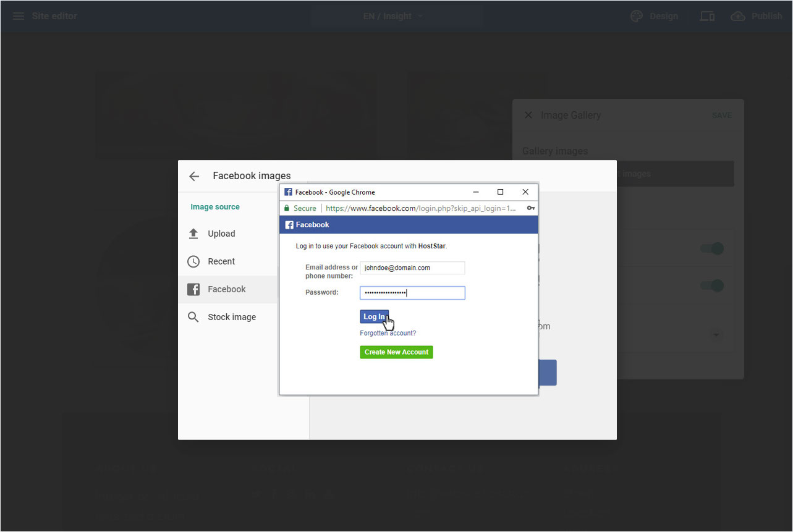Click the key icon in the address bar

coord(530,208)
